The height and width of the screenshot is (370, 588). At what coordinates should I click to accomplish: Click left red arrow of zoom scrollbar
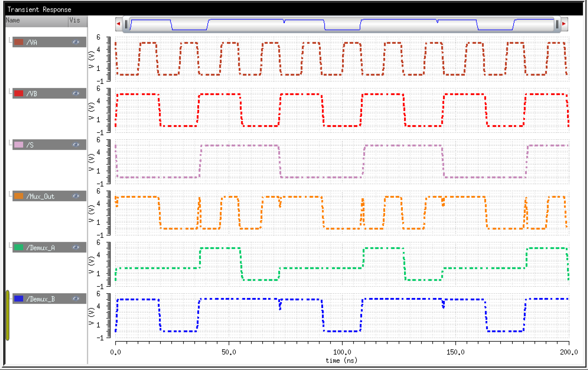[119, 24]
